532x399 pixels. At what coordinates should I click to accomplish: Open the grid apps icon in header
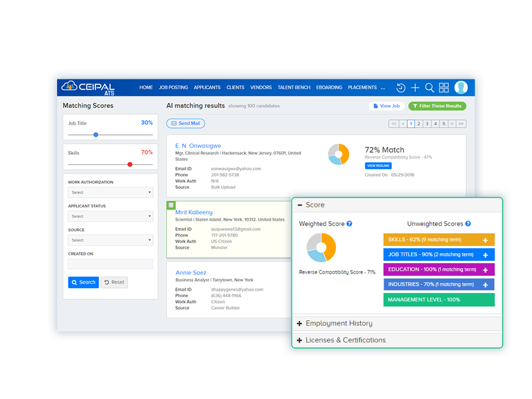(x=444, y=88)
